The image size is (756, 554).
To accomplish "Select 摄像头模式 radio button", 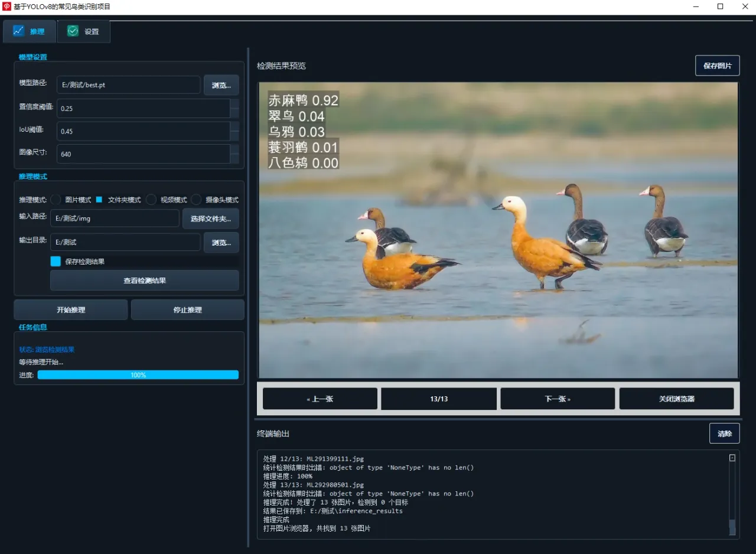I will click(196, 200).
